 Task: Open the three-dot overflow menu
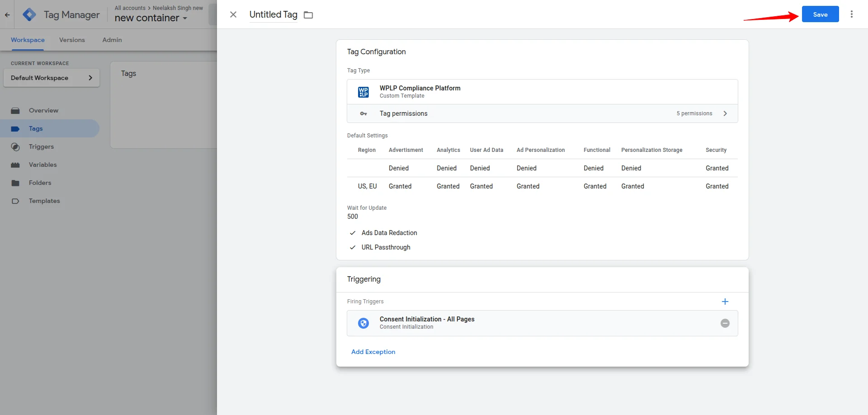852,14
